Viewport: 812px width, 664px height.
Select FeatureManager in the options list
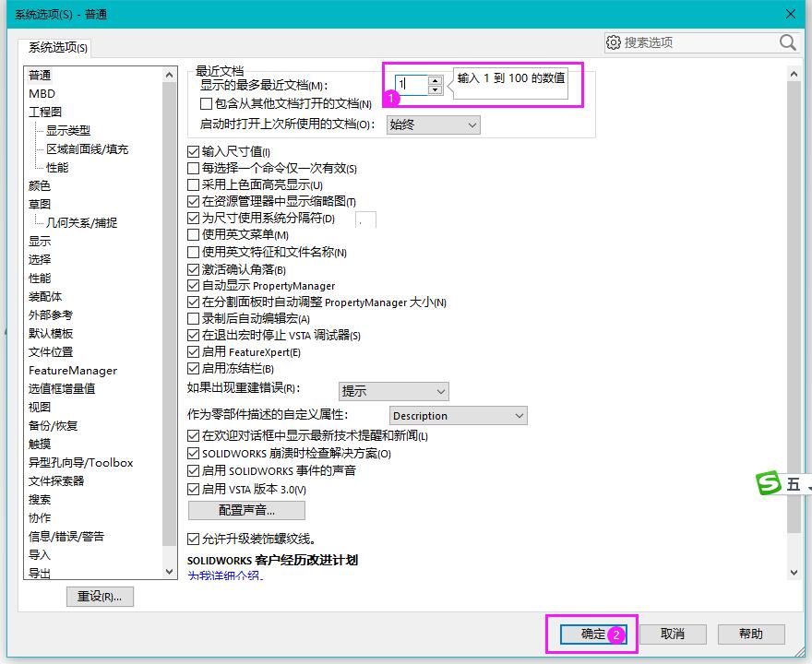coord(73,371)
